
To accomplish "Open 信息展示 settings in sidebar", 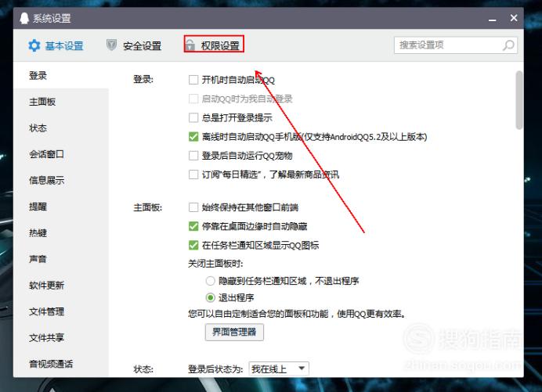I will click(61, 180).
